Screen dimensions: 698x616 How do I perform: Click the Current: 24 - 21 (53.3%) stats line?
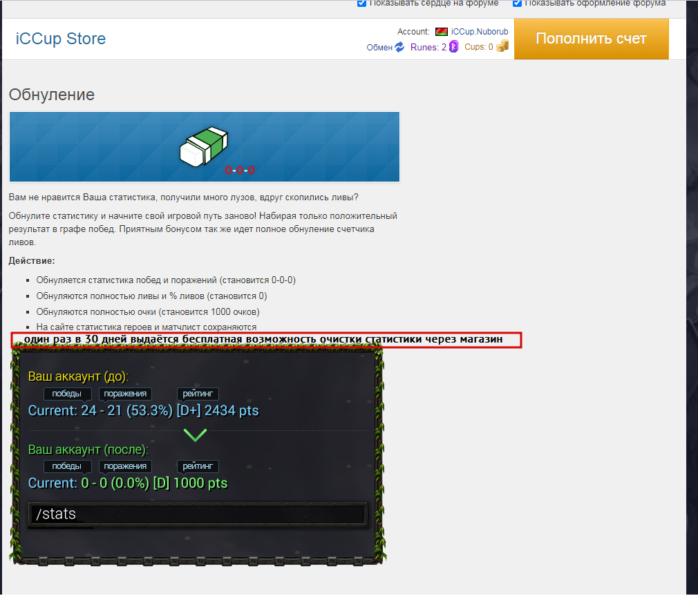[x=143, y=410]
